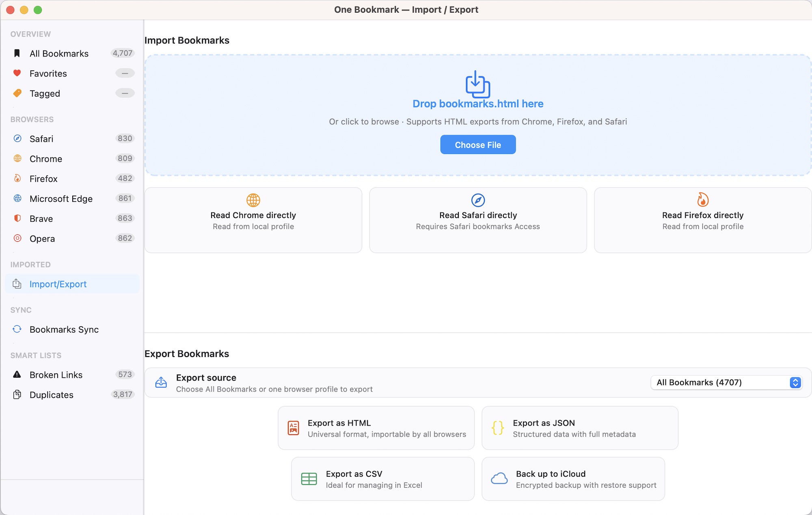This screenshot has height=515, width=812.
Task: Click the Chrome globe icon on import card
Action: pos(253,200)
